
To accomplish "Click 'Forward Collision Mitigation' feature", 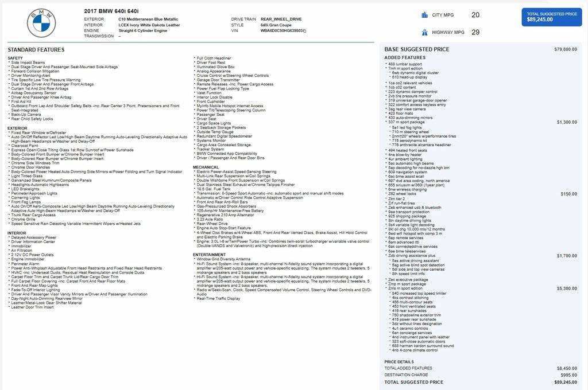I will [x=35, y=71].
